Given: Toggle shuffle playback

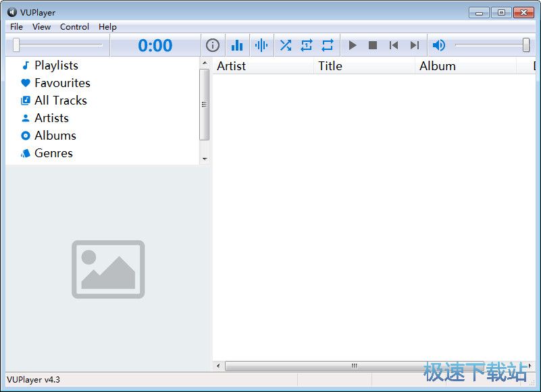Looking at the screenshot, I should (x=286, y=45).
